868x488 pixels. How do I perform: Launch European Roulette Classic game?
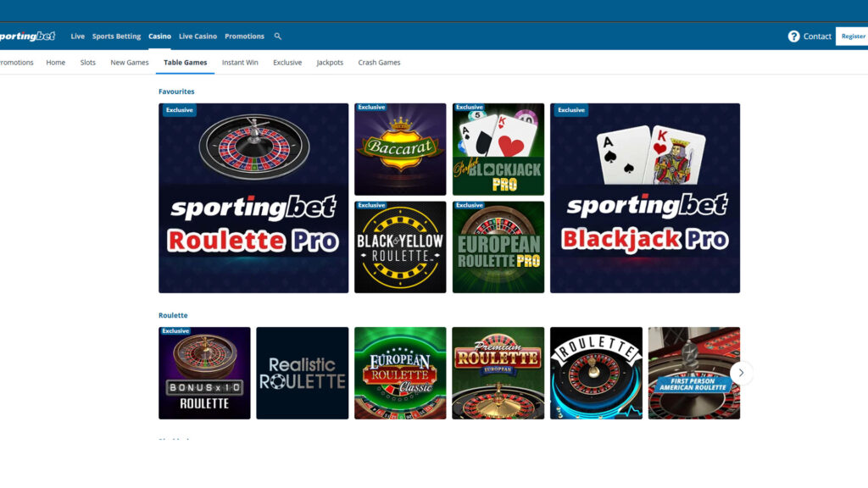click(400, 373)
